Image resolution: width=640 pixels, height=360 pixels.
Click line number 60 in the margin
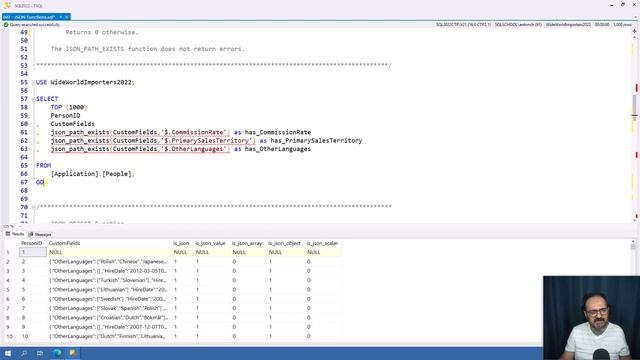(24, 124)
